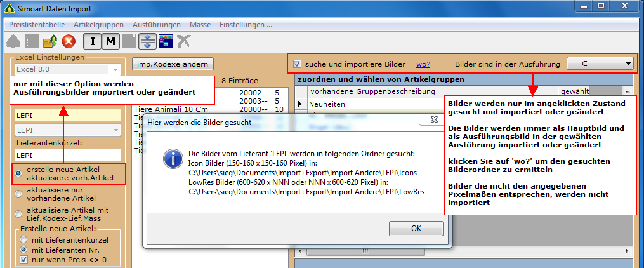The height and width of the screenshot is (268, 644).
Task: Click the 'wo?' link
Action: pyautogui.click(x=423, y=64)
